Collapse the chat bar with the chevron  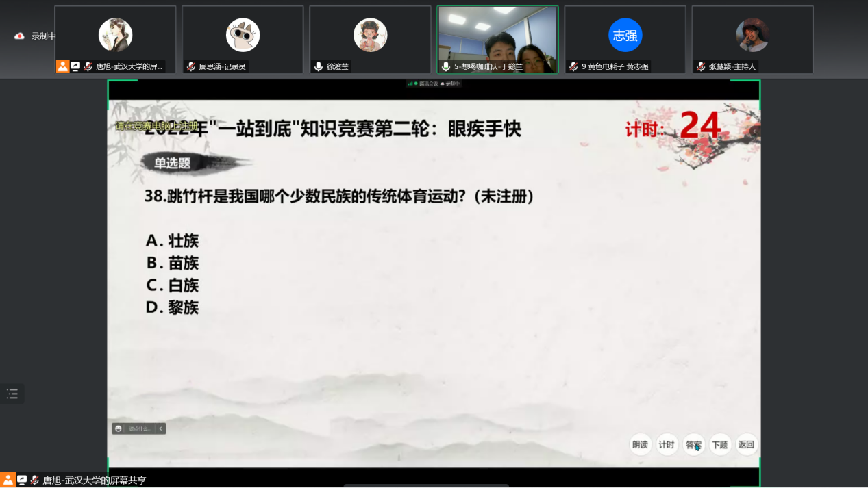(x=160, y=428)
